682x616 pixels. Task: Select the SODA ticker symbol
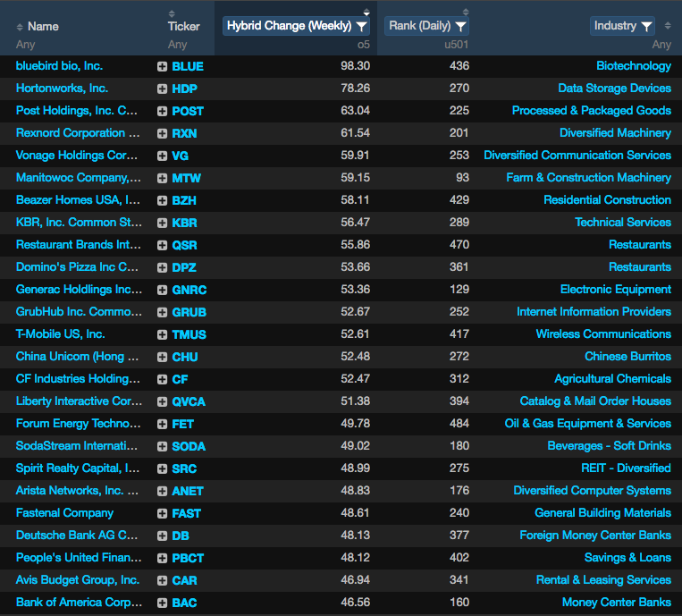(x=189, y=446)
